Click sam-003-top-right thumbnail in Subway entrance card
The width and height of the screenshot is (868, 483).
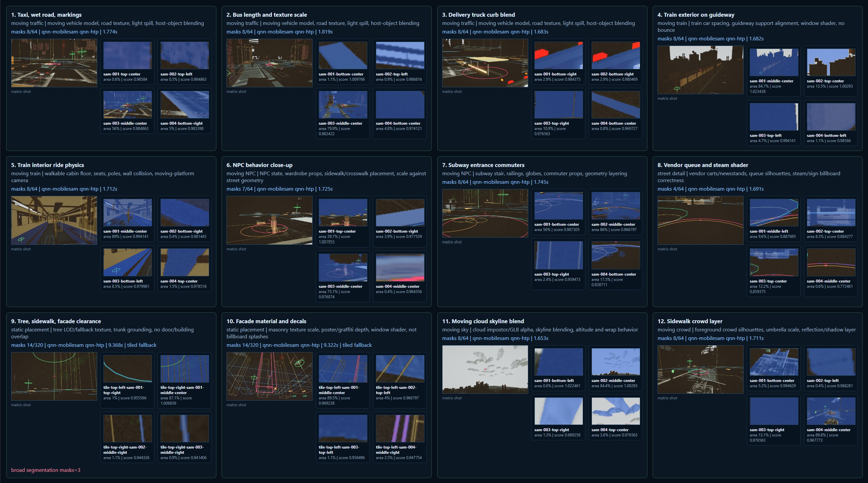click(558, 255)
